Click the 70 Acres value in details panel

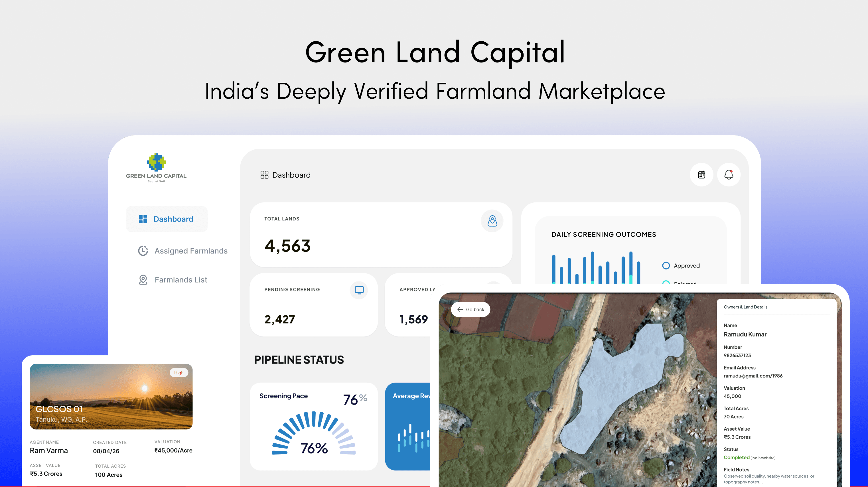click(x=734, y=417)
